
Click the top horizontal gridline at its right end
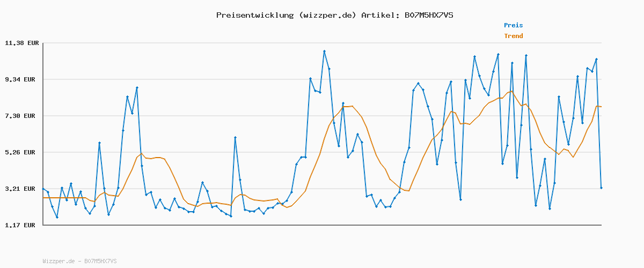(600, 43)
